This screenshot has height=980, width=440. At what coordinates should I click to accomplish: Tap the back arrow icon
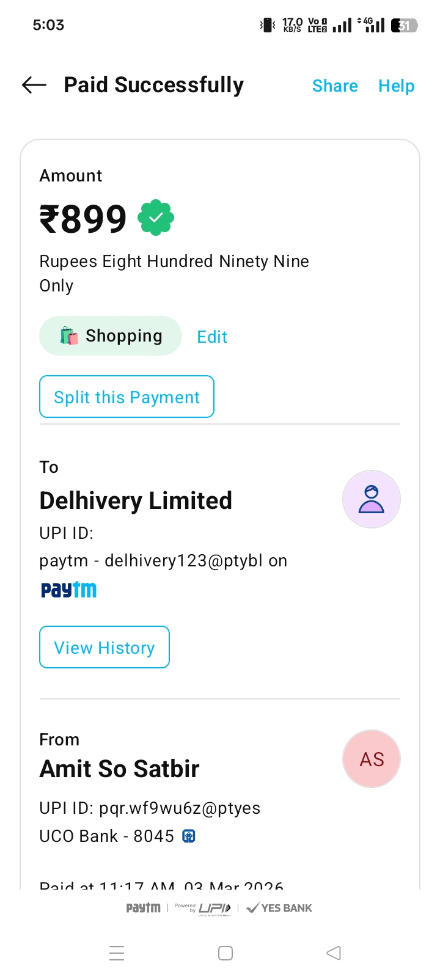click(34, 86)
